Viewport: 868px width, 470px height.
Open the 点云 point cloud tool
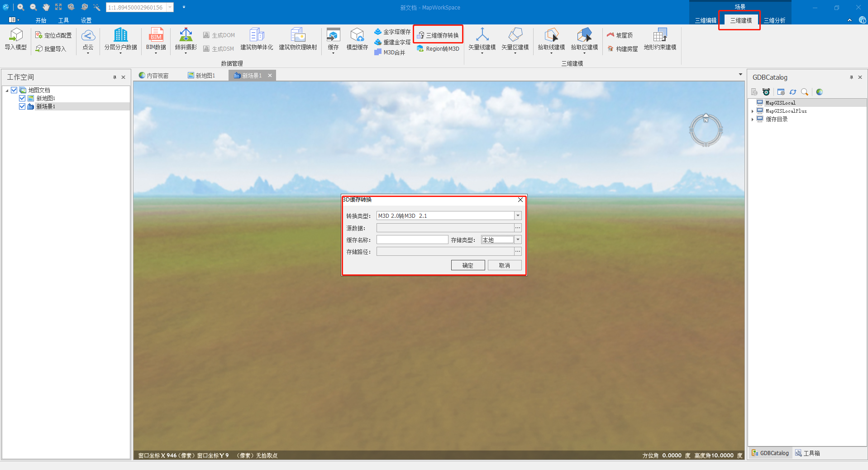point(88,36)
